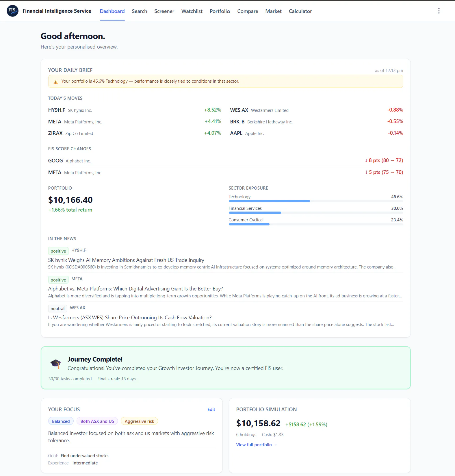The height and width of the screenshot is (476, 455).
Task: Click portfolio value $10,166.40
Action: (x=70, y=200)
